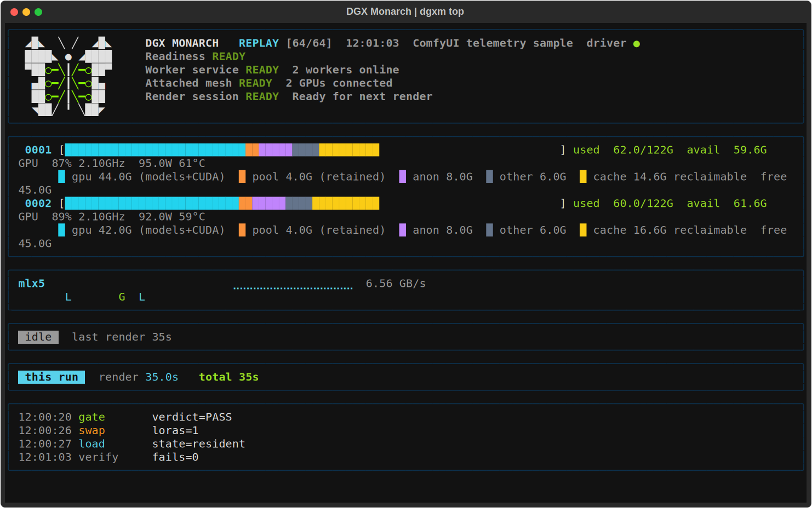Click 'avail 61.6G' memory reading
Screen dimensions: 812x508
[727, 203]
